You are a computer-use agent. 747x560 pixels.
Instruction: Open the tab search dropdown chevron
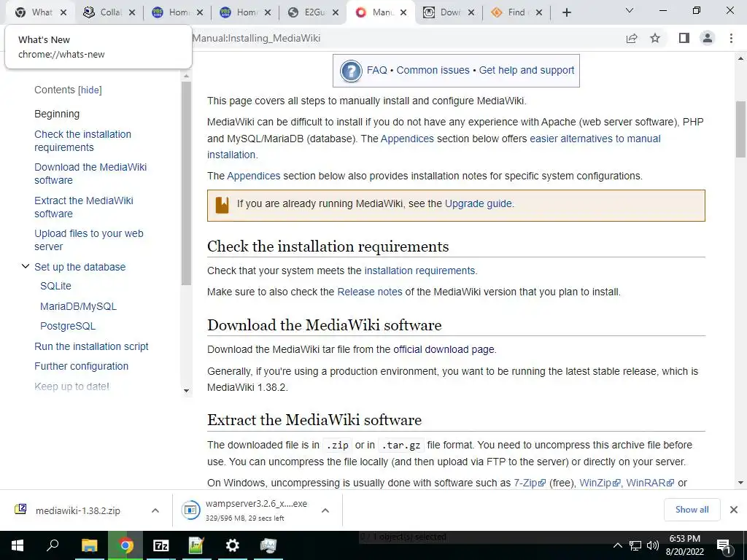[630, 10]
